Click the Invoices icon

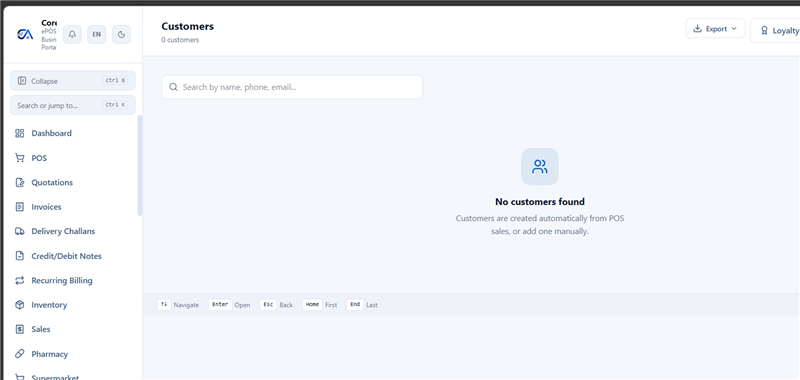click(20, 207)
